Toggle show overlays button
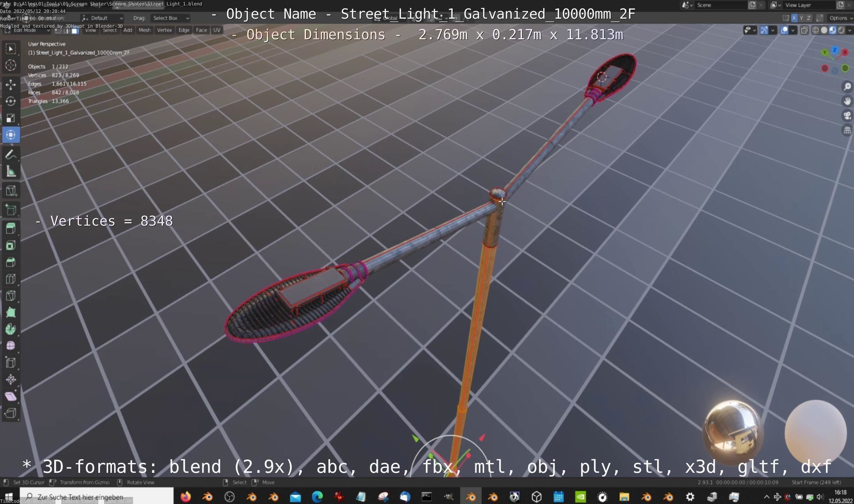Image resolution: width=854 pixels, height=504 pixels. coord(784,30)
